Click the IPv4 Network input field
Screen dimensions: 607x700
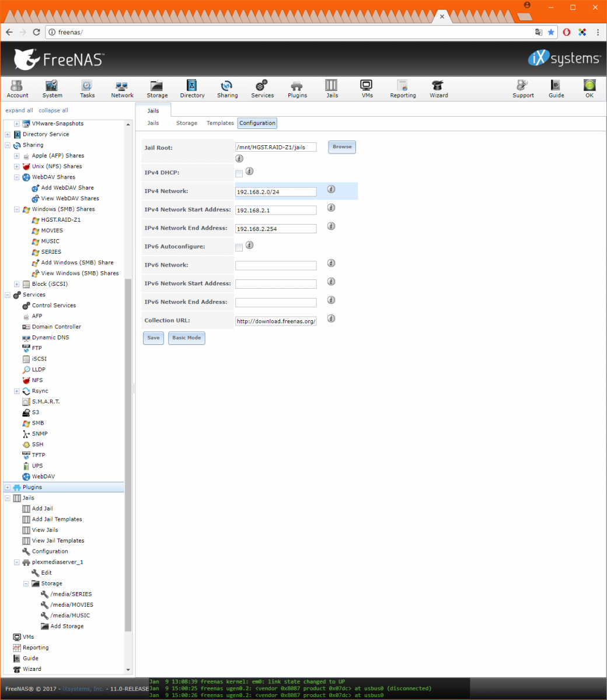276,192
